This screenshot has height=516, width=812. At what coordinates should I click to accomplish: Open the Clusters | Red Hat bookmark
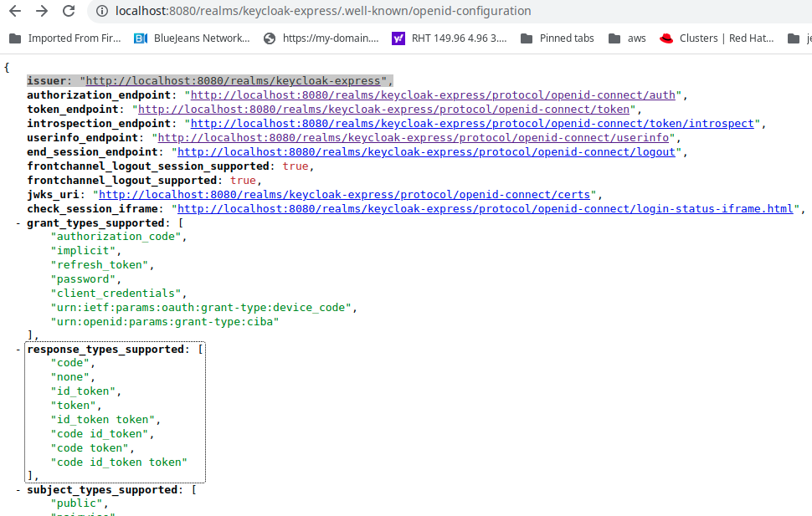coord(717,38)
